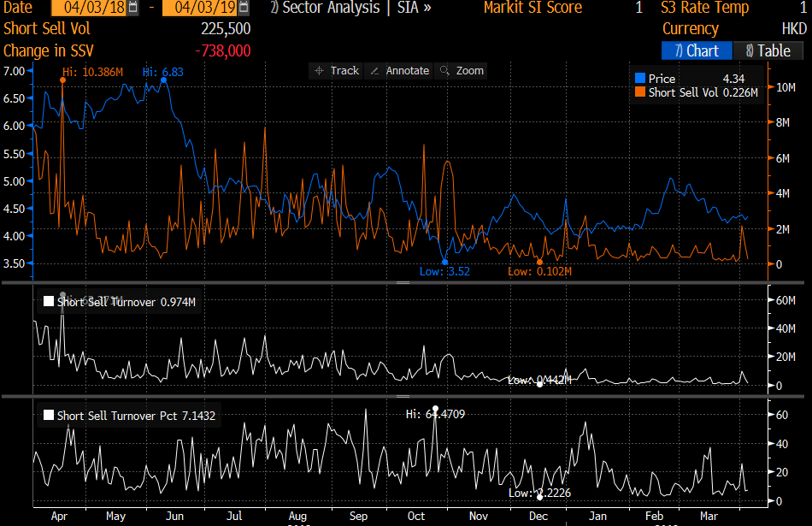Click the white Short Sell Turnover legend box
The width and height of the screenshot is (812, 526).
click(49, 302)
